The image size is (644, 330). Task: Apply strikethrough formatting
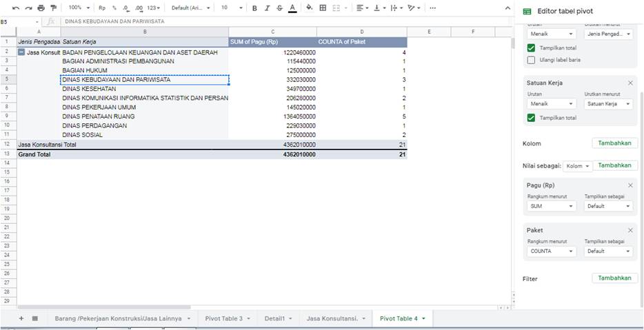(x=280, y=8)
